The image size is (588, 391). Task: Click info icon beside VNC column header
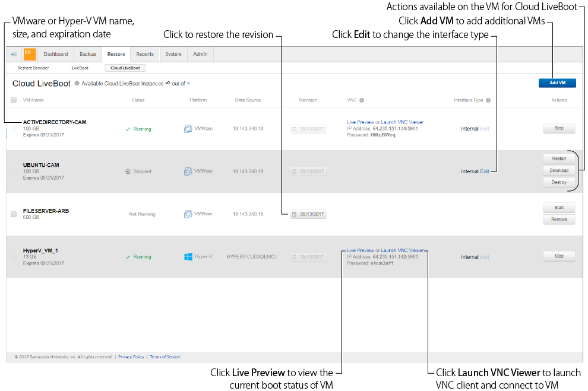362,100
